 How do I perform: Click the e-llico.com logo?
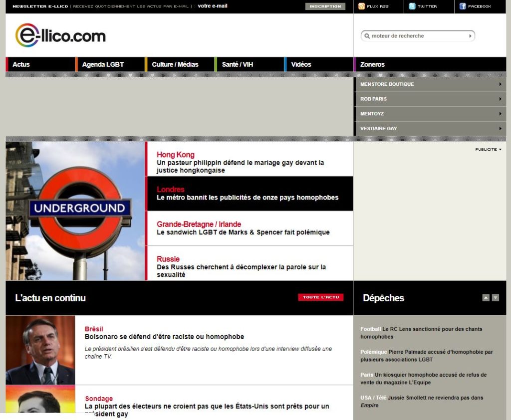[60, 35]
